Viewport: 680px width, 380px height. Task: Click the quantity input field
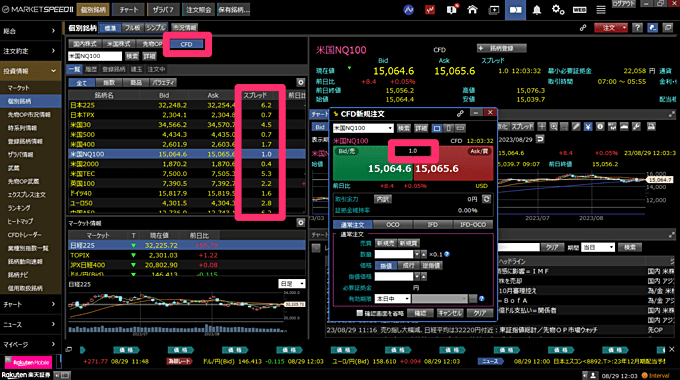tap(394, 254)
